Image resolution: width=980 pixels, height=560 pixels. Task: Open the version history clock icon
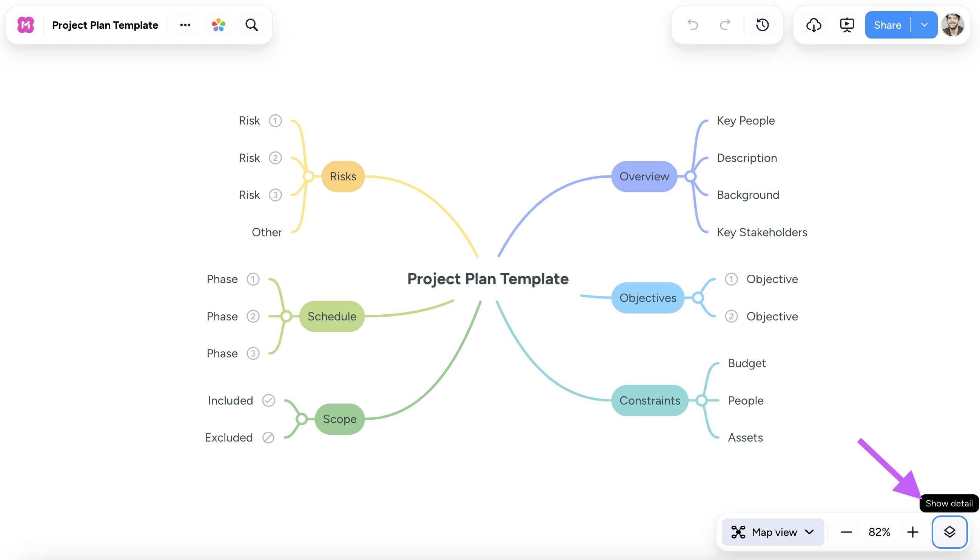pos(762,25)
